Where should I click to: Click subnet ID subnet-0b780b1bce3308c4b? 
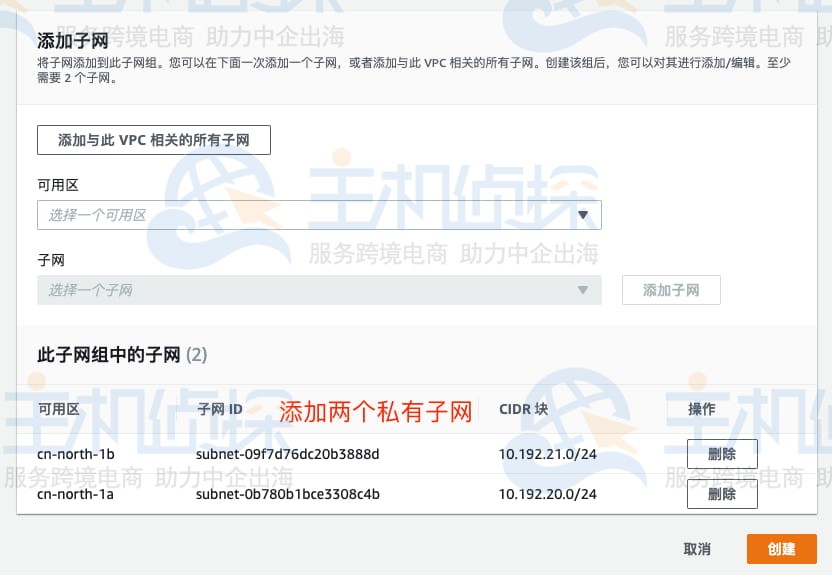point(287,494)
